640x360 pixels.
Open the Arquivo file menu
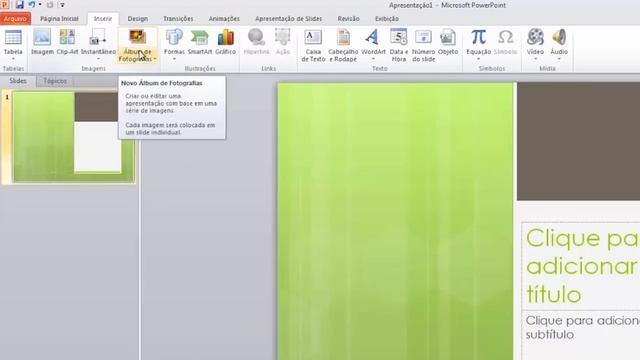(16, 19)
